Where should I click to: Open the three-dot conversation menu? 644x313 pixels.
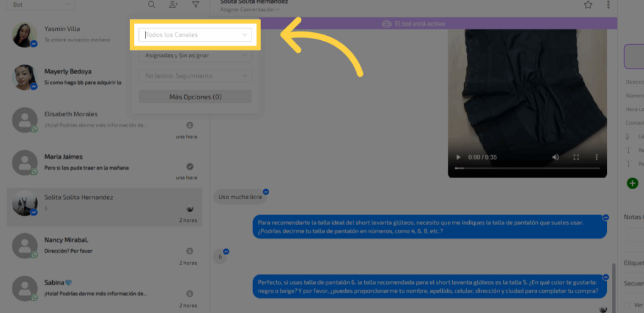pos(608,5)
